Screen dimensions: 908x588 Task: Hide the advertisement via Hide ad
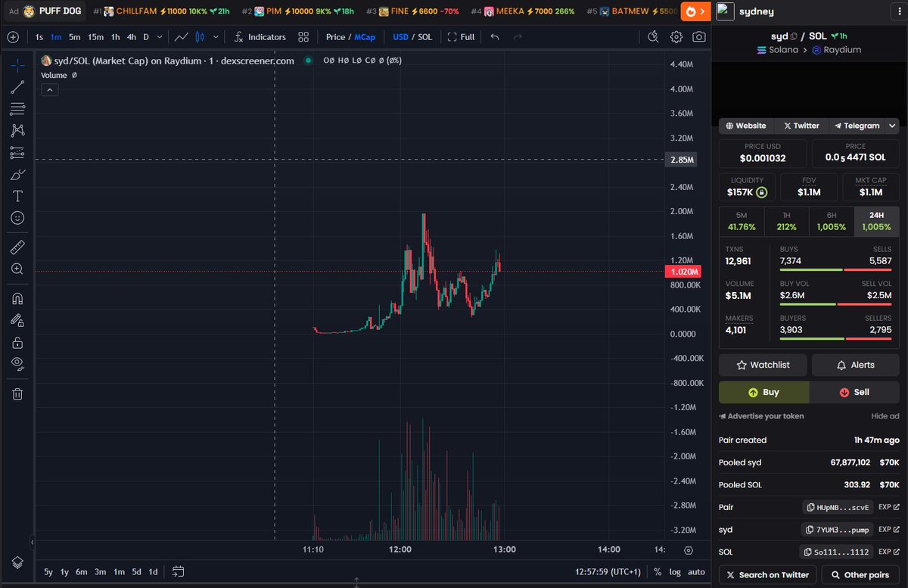[885, 416]
